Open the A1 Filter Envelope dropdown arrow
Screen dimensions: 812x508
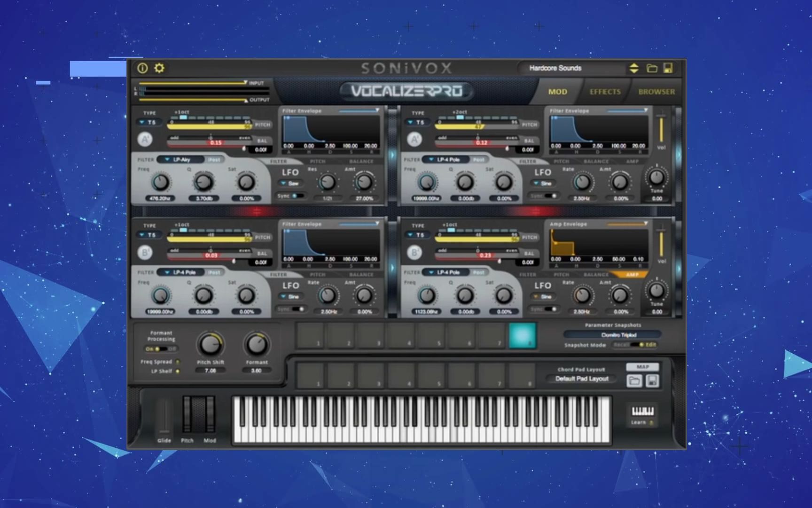tap(377, 110)
